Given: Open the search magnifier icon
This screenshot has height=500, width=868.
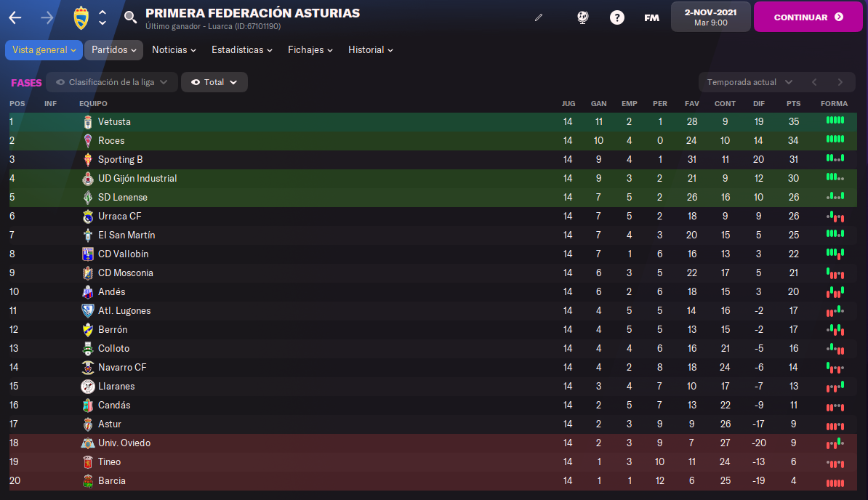Looking at the screenshot, I should (130, 17).
